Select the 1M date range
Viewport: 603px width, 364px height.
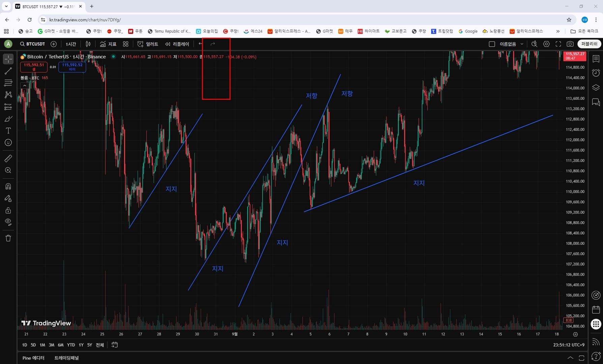(x=42, y=345)
